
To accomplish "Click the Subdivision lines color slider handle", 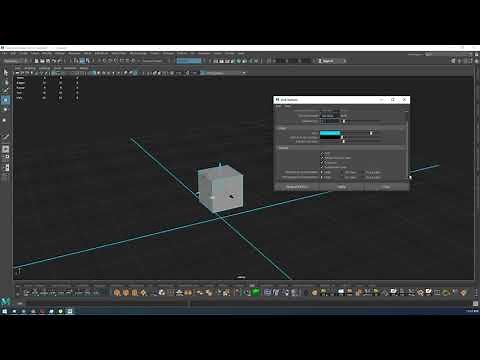I will point(344,142).
